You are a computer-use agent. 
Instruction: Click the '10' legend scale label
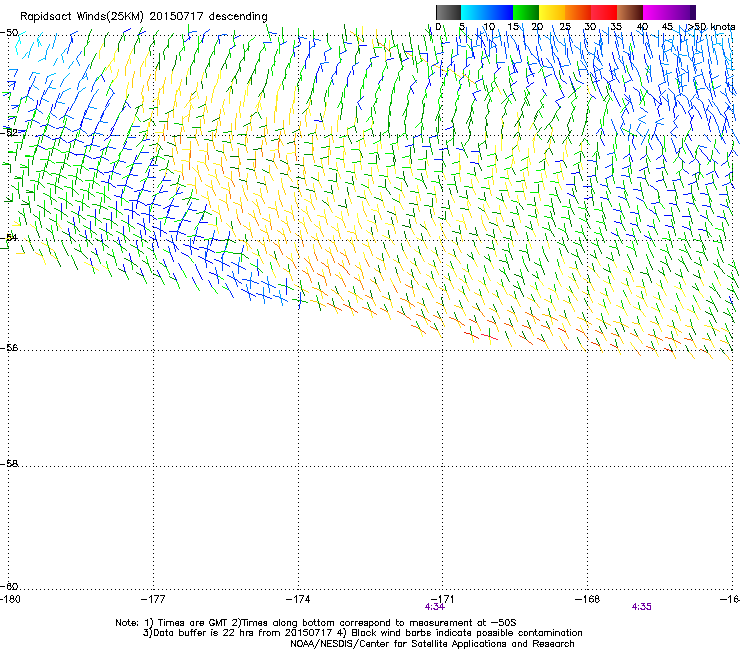[x=489, y=27]
